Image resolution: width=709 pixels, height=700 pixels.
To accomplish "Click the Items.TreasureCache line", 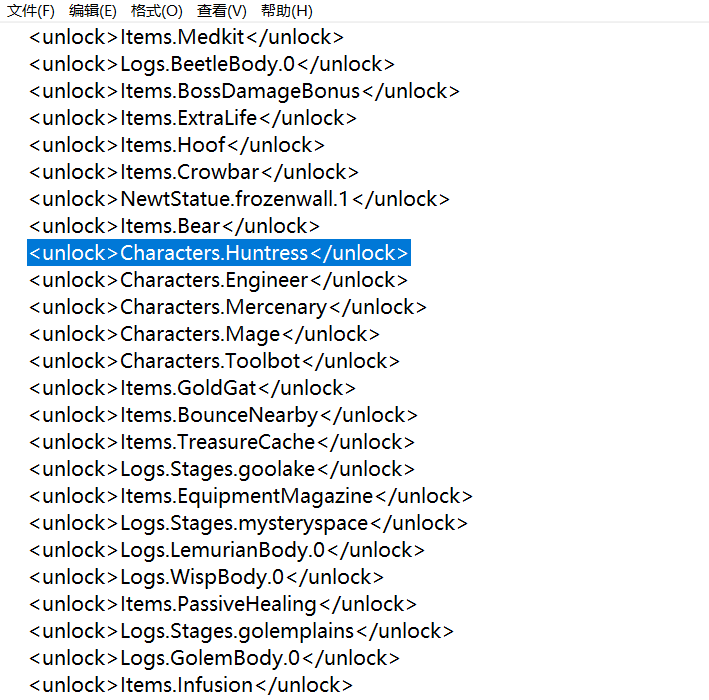I will pyautogui.click(x=222, y=442).
